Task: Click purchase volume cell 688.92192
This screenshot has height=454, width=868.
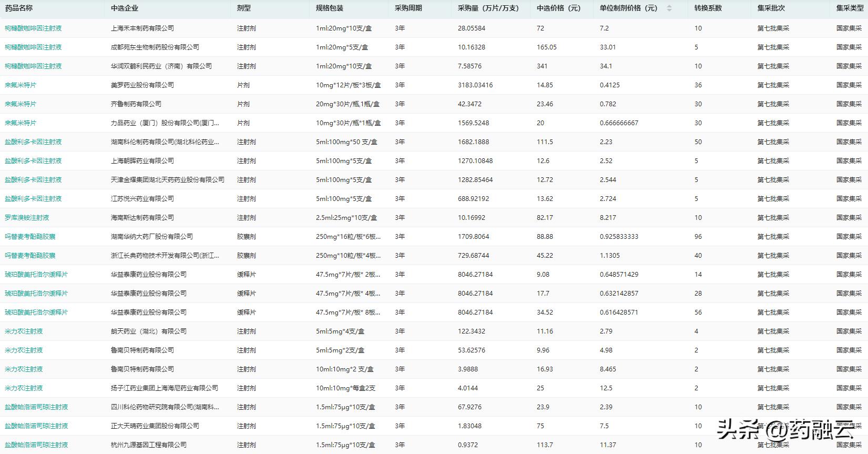Action: pyautogui.click(x=474, y=199)
